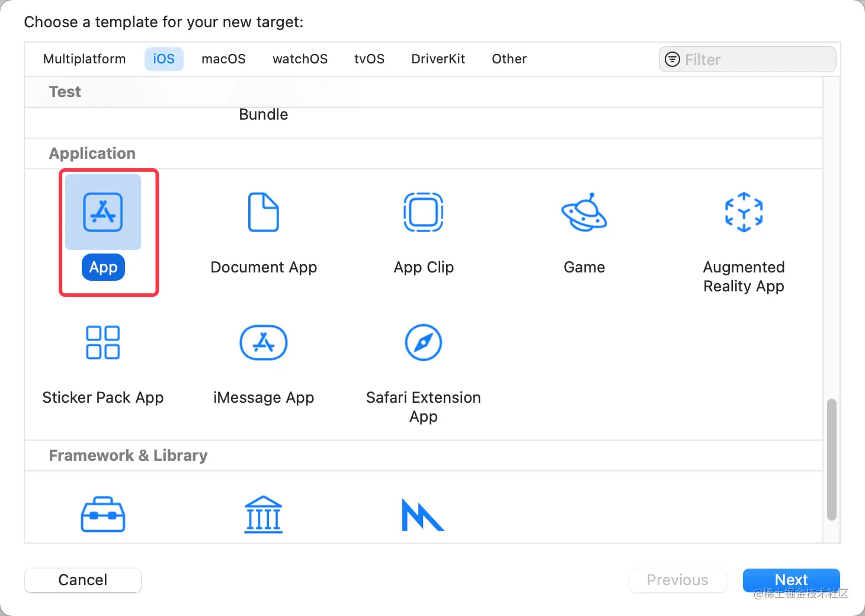This screenshot has height=616, width=865.
Task: Select the toolbox framework template icon
Action: click(x=103, y=514)
